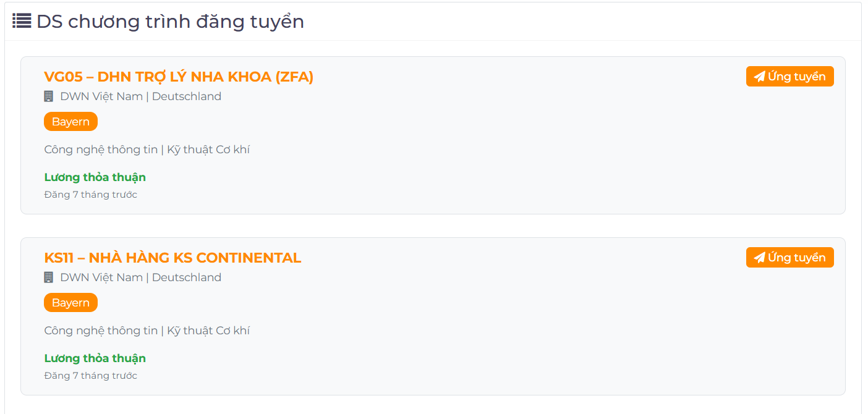Click "Lương thỏa thuận" in the KS11 card

(95, 358)
